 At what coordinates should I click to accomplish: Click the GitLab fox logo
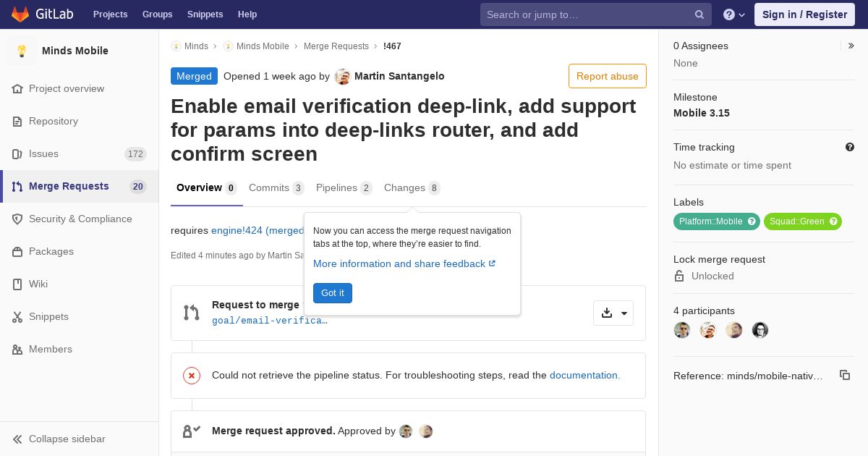pyautogui.click(x=20, y=14)
